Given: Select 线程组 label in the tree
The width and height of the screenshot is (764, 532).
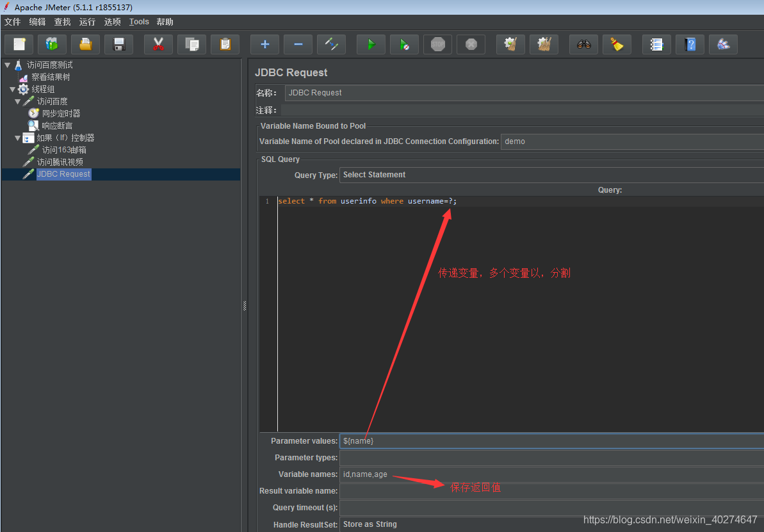Looking at the screenshot, I should tap(43, 89).
